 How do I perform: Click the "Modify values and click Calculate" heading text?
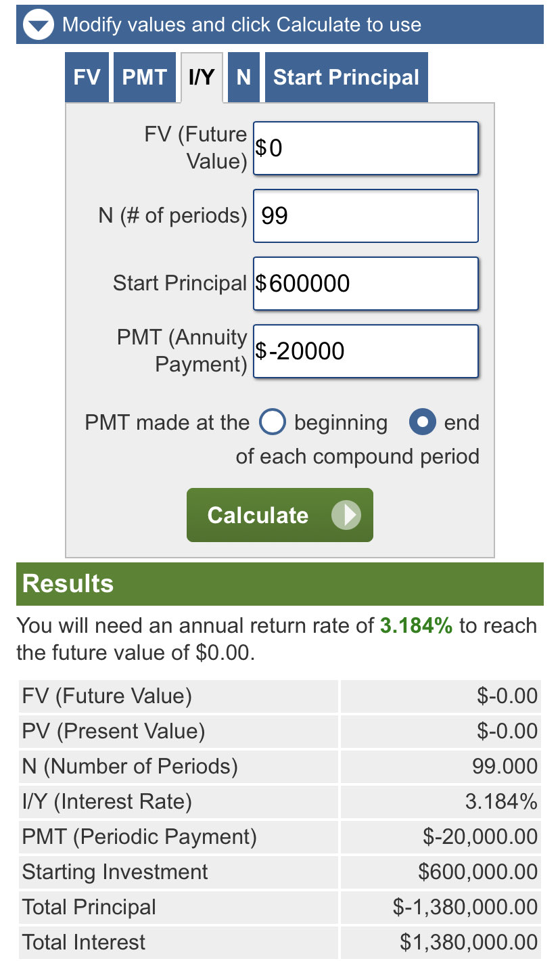pyautogui.click(x=241, y=25)
